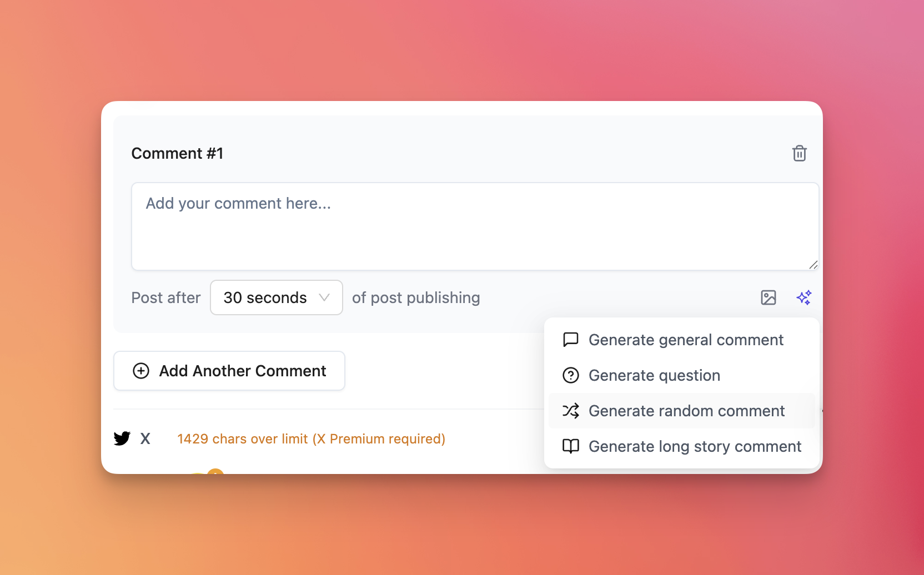Open the 30 seconds delay dropdown
This screenshot has height=575, width=924.
click(276, 297)
